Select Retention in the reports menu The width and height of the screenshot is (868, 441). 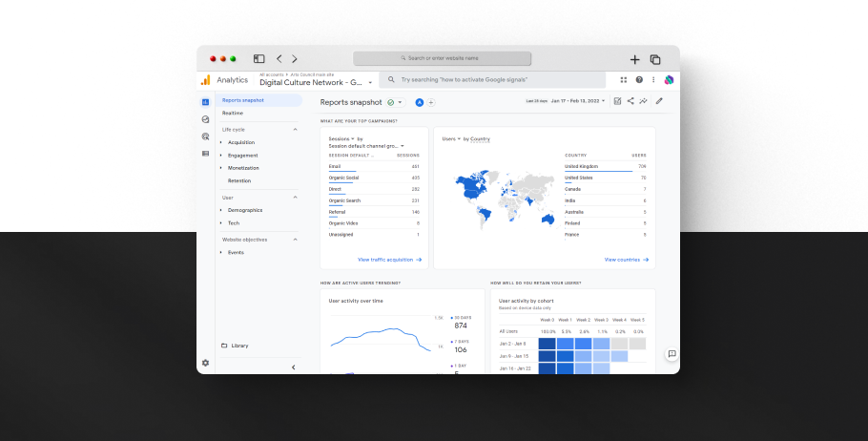tap(239, 180)
